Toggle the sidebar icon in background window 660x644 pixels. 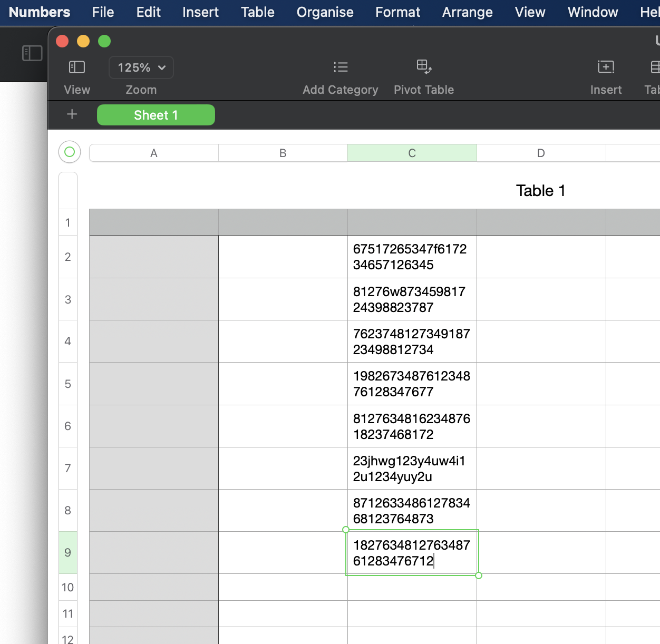[x=32, y=53]
